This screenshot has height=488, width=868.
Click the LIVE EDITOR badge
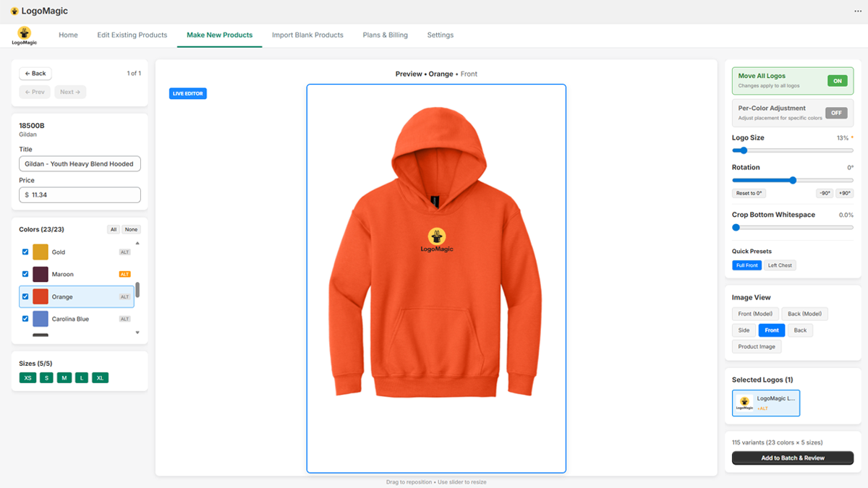188,94
